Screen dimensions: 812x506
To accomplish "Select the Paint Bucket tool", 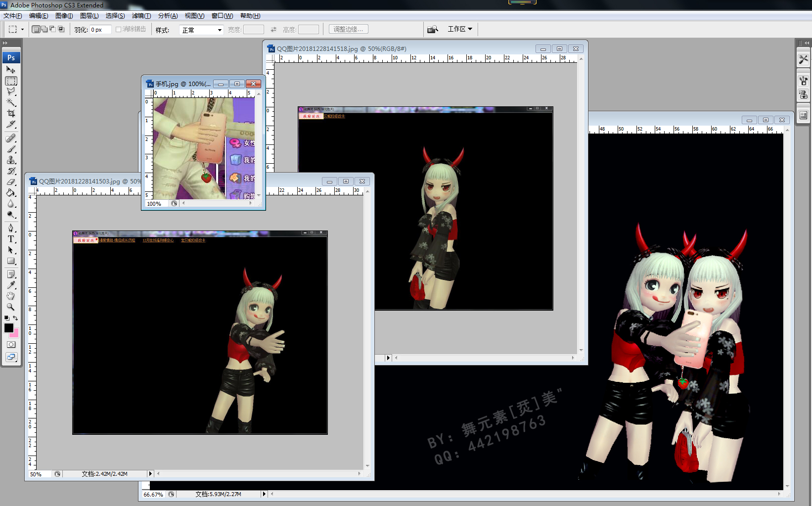I will point(11,192).
